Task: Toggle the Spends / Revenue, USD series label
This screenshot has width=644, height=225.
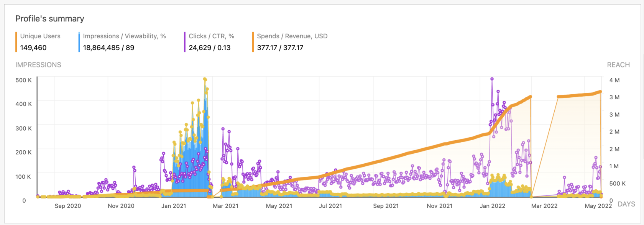Action: coord(292,36)
